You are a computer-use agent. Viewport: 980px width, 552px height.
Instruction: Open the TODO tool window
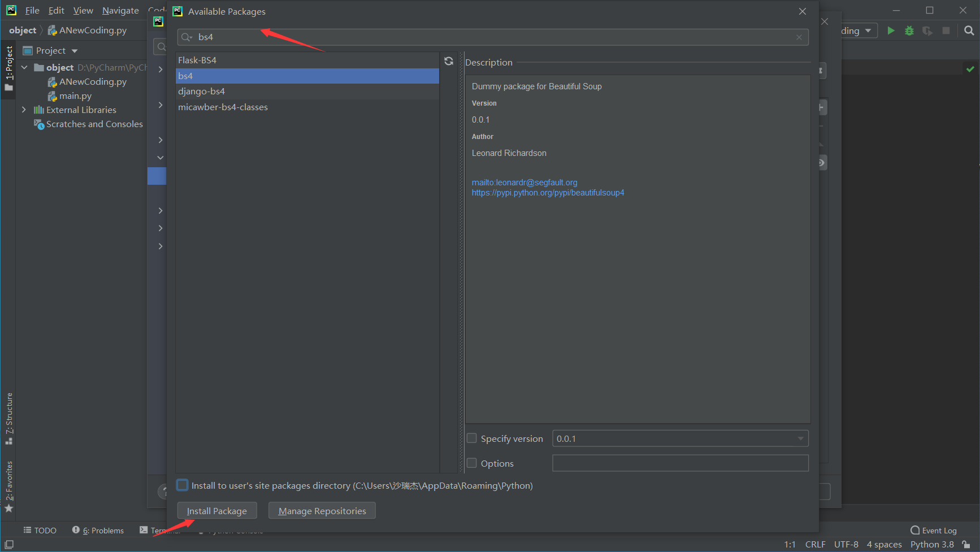(x=40, y=531)
